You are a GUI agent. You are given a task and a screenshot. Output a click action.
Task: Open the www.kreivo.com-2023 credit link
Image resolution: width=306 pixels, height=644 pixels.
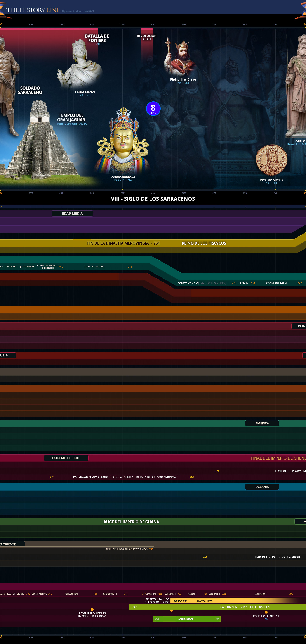pos(78,11)
